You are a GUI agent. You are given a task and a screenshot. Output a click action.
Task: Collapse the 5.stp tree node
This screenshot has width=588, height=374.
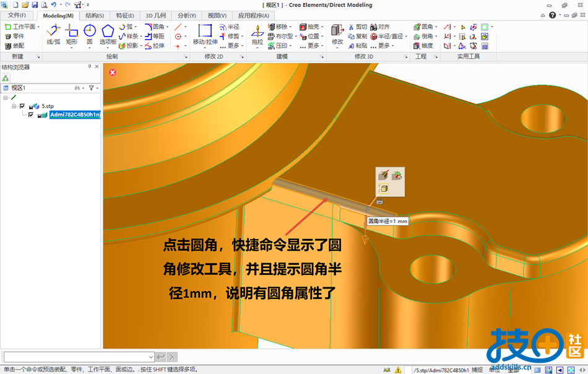coord(14,106)
